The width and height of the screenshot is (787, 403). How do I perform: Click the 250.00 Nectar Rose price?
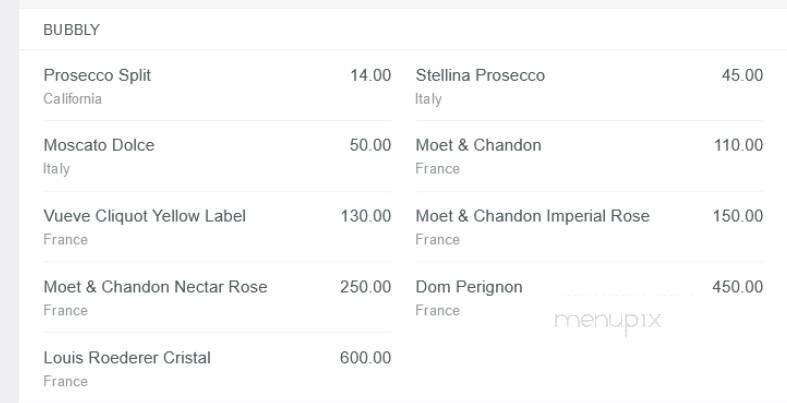(366, 288)
